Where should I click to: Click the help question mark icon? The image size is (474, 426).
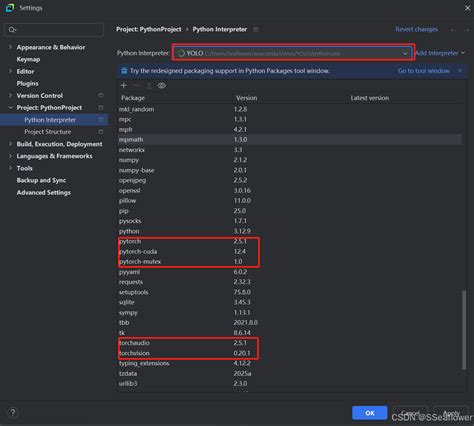tap(13, 413)
